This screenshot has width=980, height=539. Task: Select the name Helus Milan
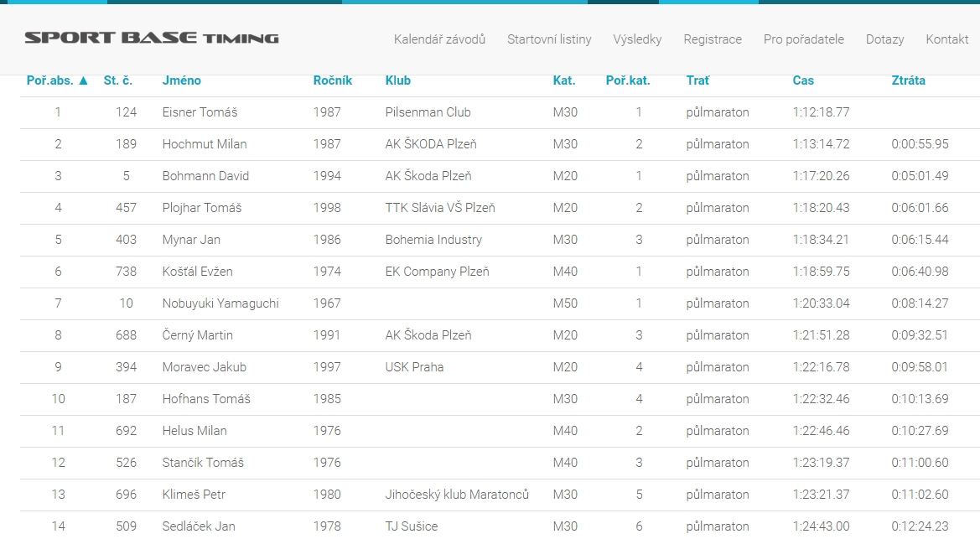(x=194, y=432)
